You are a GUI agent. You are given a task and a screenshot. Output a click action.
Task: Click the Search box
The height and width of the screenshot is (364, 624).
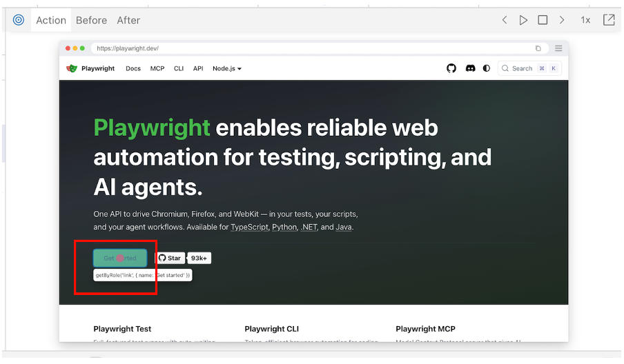tap(529, 68)
